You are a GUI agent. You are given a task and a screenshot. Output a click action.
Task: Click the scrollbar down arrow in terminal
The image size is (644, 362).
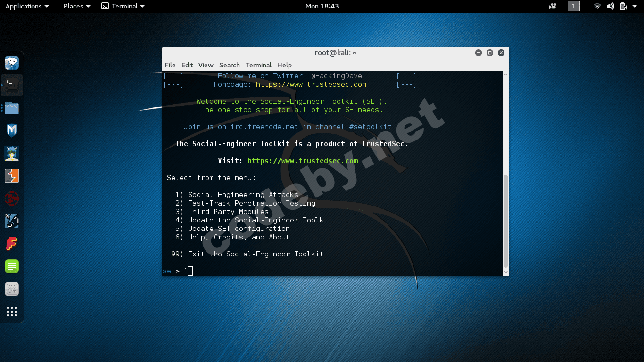coord(506,272)
